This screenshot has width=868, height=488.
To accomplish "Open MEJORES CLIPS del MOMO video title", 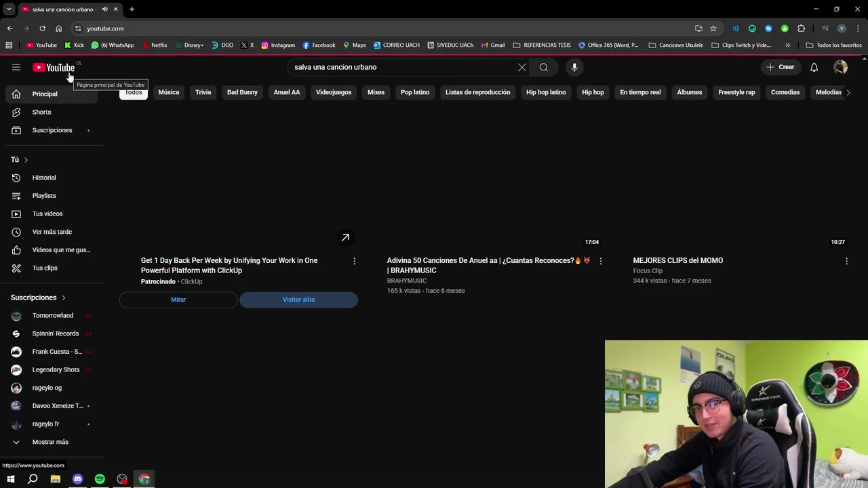I will (x=678, y=260).
